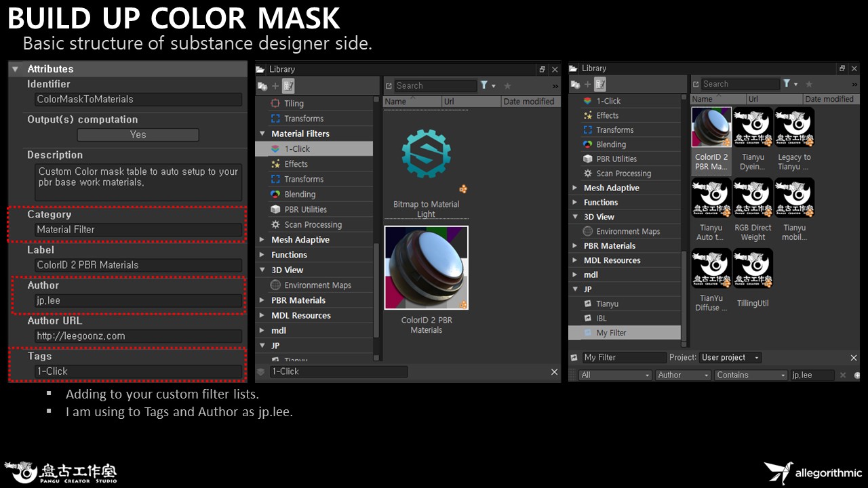Collapse JP group in right Library
The width and height of the screenshot is (868, 488).
point(575,289)
